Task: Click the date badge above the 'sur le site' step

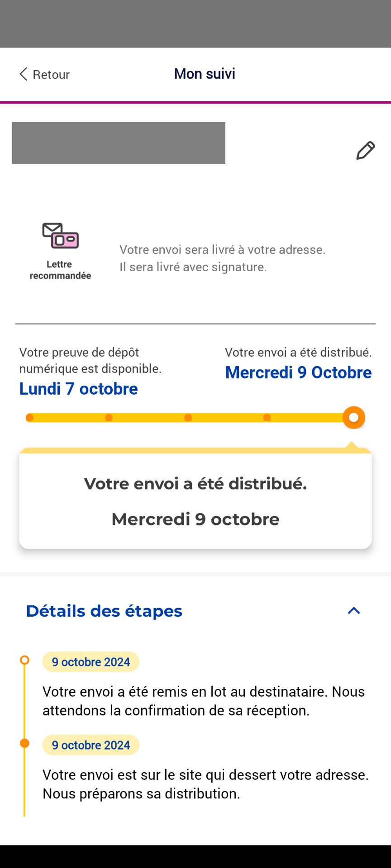Action: (x=91, y=745)
